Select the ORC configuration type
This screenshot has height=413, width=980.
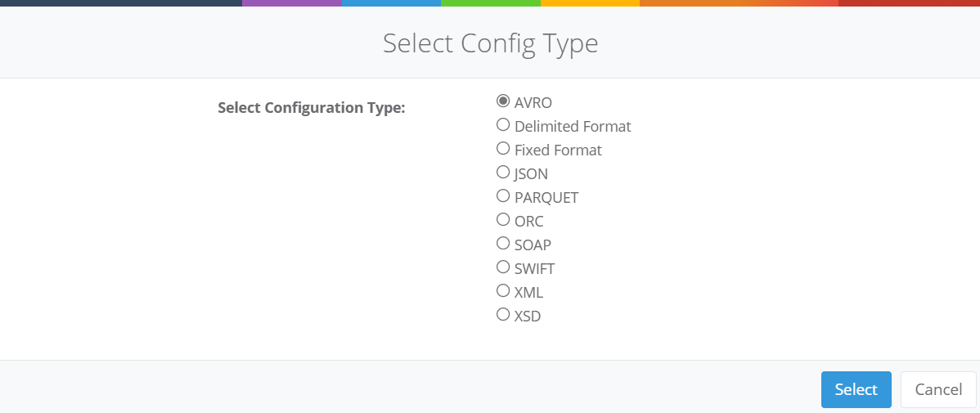[x=503, y=220]
